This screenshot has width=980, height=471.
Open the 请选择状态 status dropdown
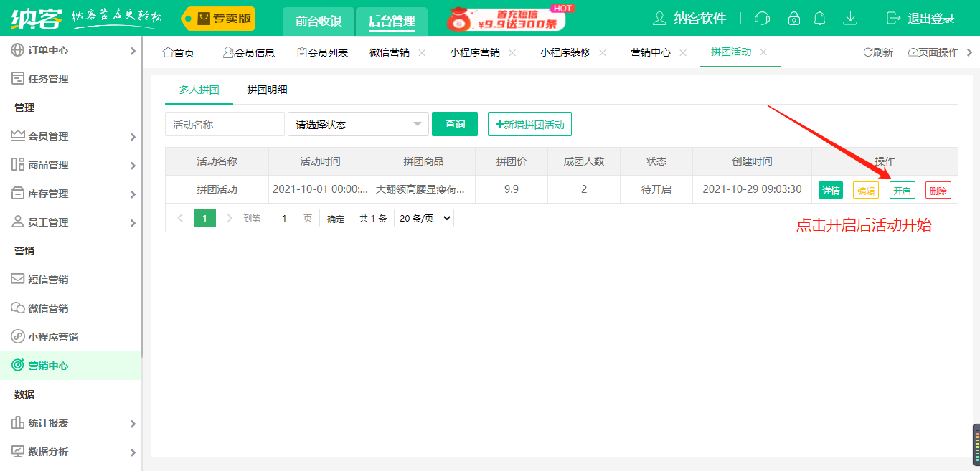[x=358, y=124]
